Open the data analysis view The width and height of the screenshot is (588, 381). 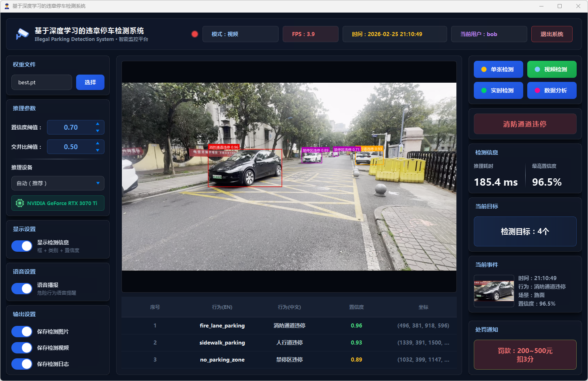(x=552, y=90)
